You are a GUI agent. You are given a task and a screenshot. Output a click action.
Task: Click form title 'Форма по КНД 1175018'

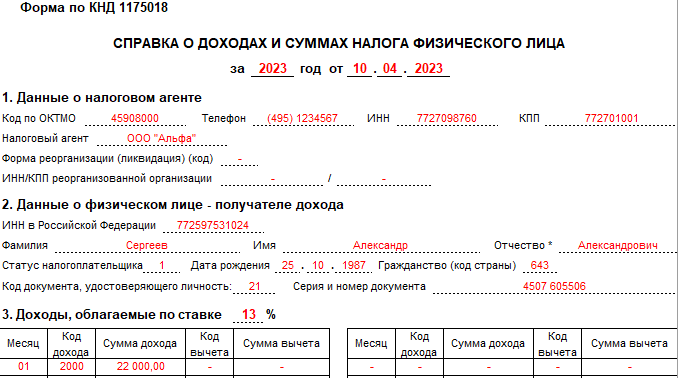point(94,7)
